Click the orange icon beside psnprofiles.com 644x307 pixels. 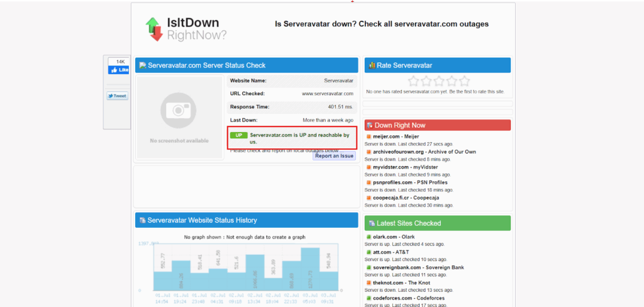[x=369, y=182]
